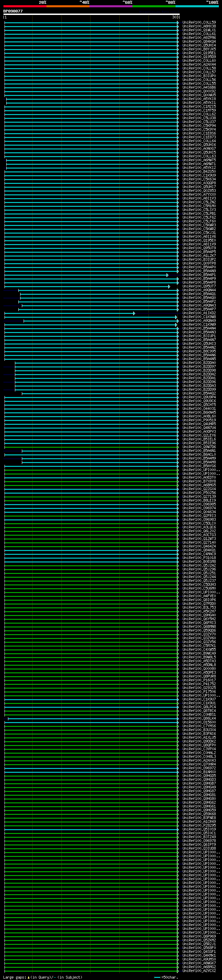Select the last hit UniRef100_A2VCX2
Image resolution: width=222 pixels, height=980 pixels.
click(199, 971)
